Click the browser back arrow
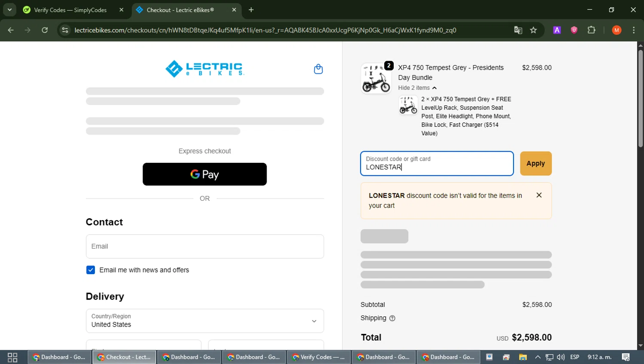 [x=11, y=30]
